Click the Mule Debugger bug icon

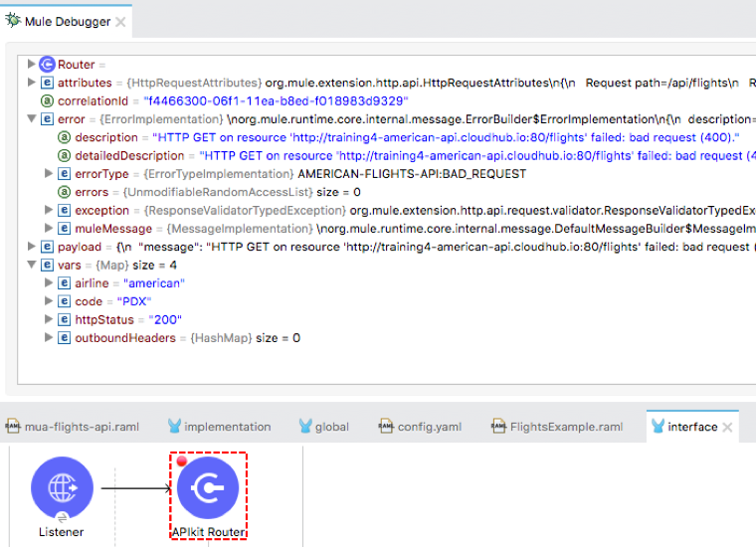coord(13,20)
